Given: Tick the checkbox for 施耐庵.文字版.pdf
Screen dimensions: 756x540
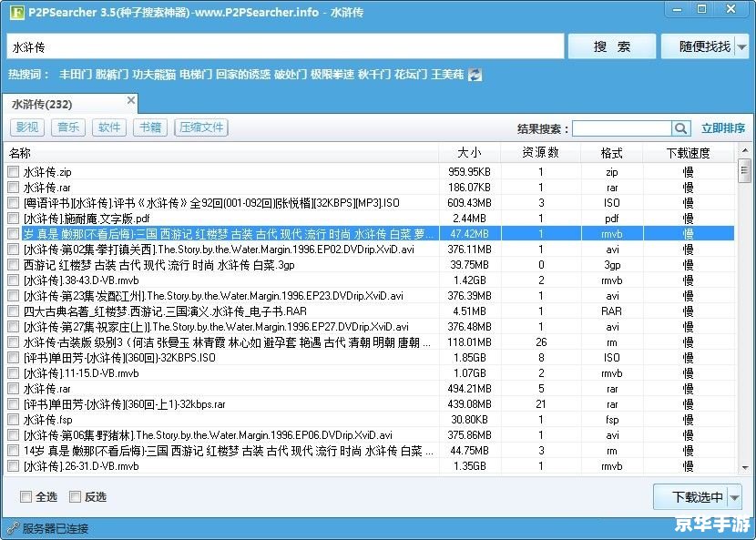Looking at the screenshot, I should [x=14, y=219].
